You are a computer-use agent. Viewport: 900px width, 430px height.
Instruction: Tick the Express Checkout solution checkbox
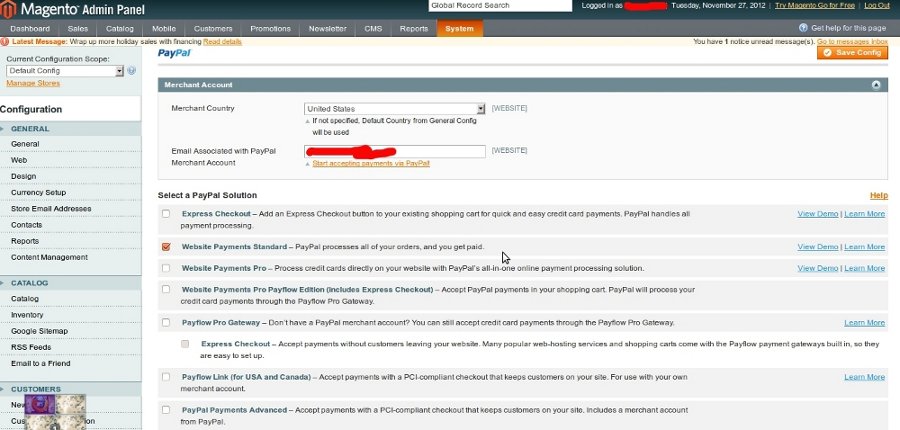(x=166, y=214)
